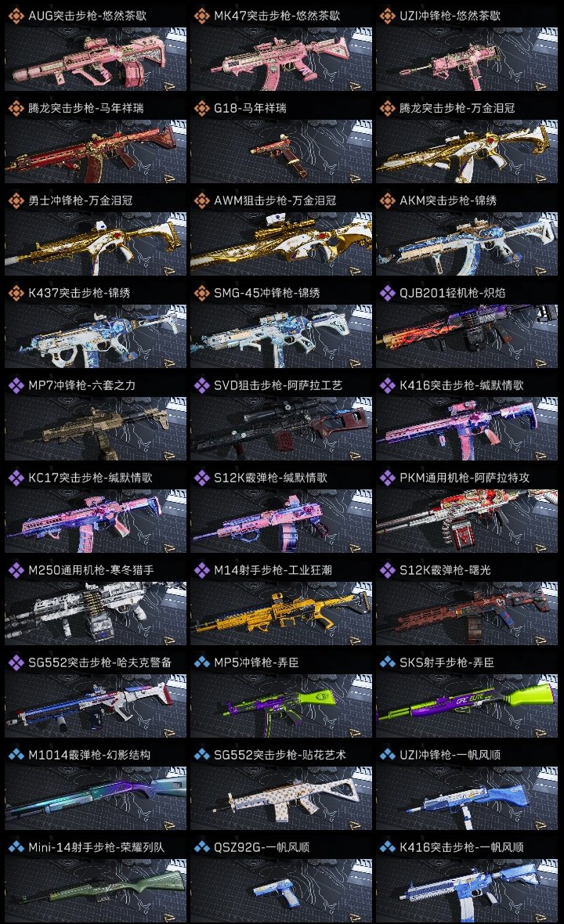Click the orange rarity icon beside AUG突击步枪-悠然茶歇
564x924 pixels.
coord(16,16)
